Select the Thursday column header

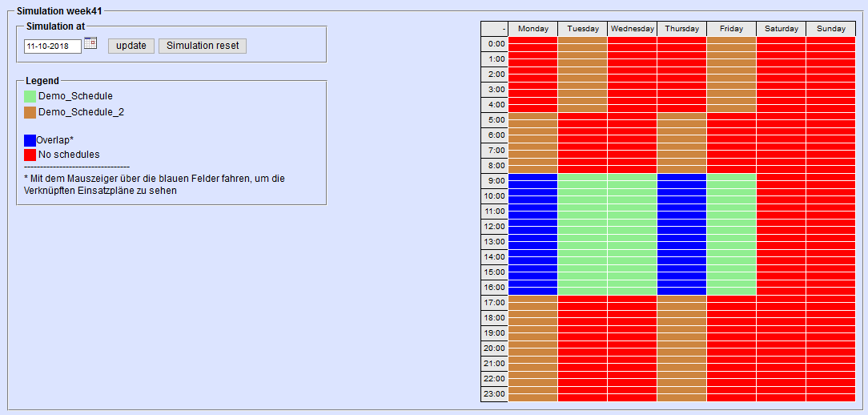682,29
